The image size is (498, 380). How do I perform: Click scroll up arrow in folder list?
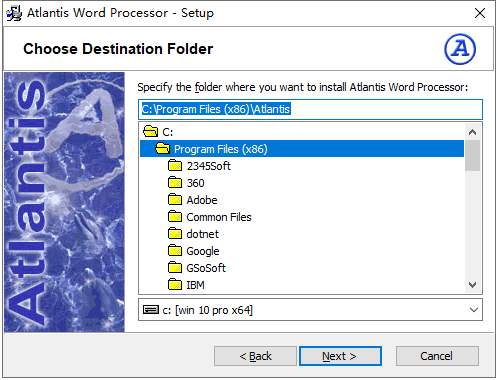472,132
